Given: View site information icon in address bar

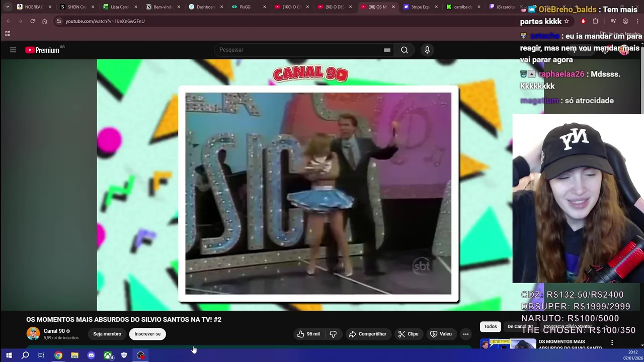Looking at the screenshot, I should 59,21.
